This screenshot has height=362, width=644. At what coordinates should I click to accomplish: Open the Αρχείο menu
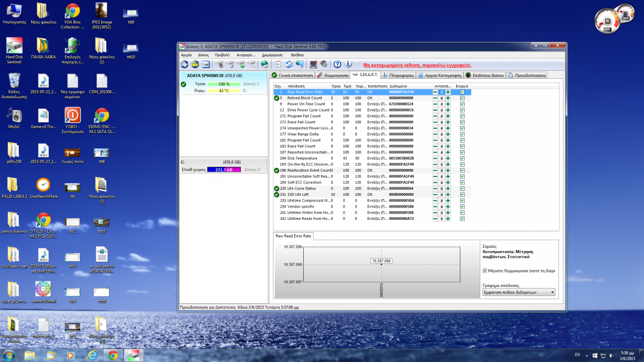point(186,55)
